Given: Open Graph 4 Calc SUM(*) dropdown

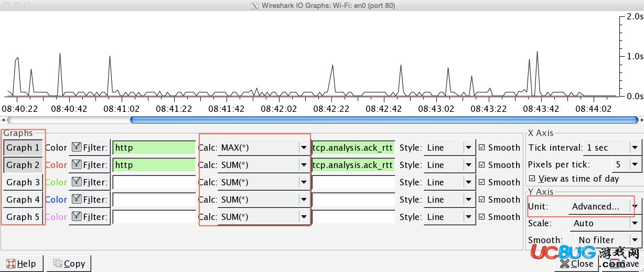Looking at the screenshot, I should click(x=263, y=200).
